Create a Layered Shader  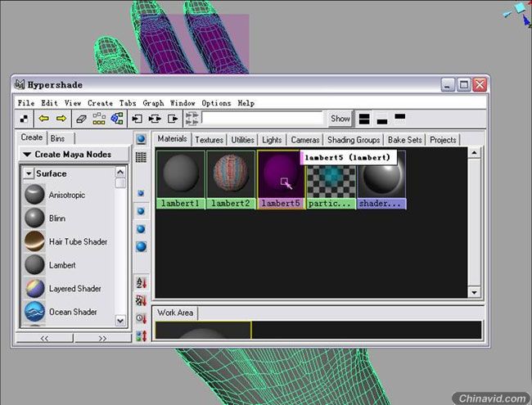click(63, 288)
